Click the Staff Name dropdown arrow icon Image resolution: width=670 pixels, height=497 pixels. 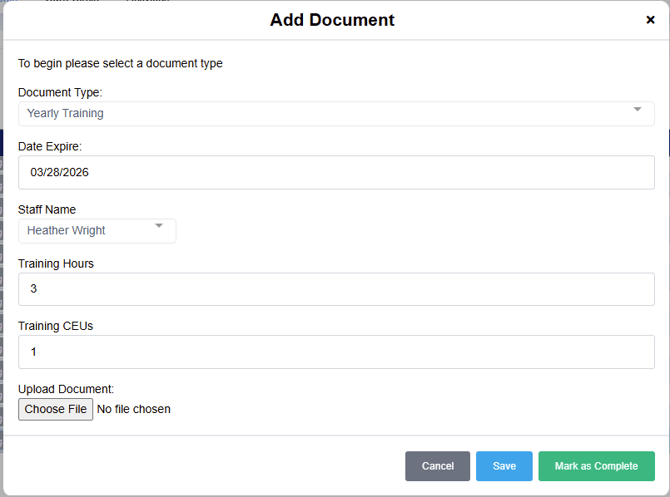click(158, 227)
